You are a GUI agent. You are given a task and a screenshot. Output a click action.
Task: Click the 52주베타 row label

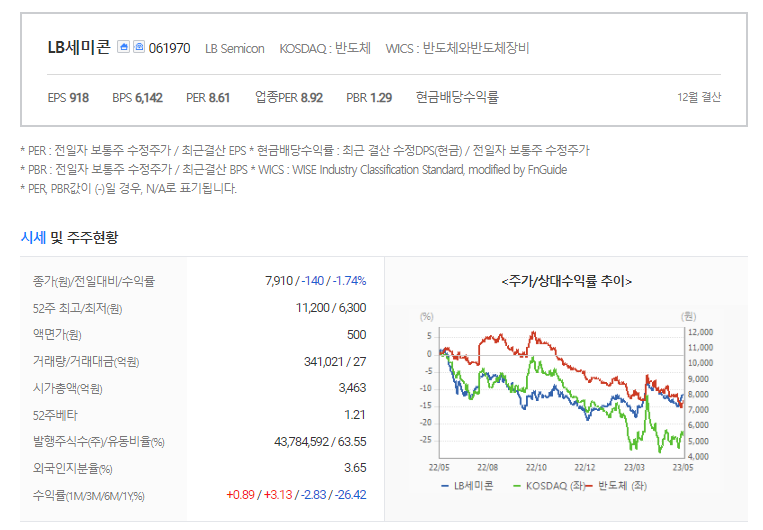(55, 415)
